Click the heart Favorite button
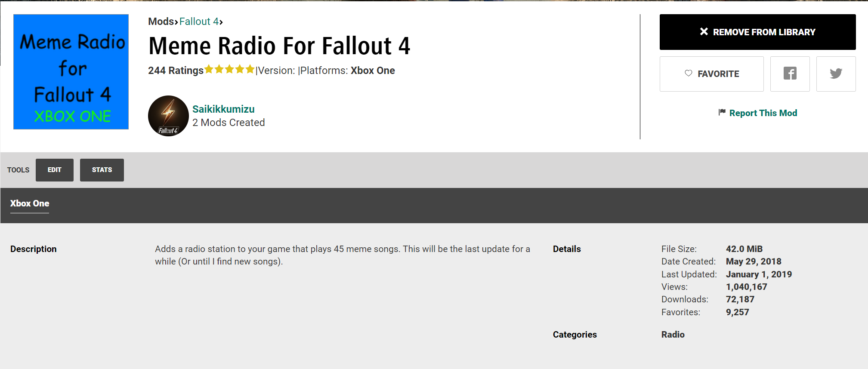Screen dimensions: 868x369 tap(711, 74)
